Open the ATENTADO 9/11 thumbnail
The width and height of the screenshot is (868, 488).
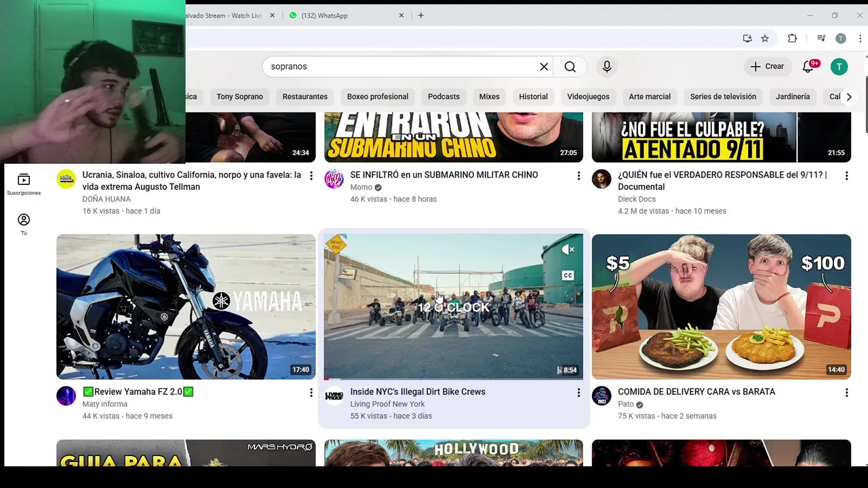pyautogui.click(x=721, y=137)
